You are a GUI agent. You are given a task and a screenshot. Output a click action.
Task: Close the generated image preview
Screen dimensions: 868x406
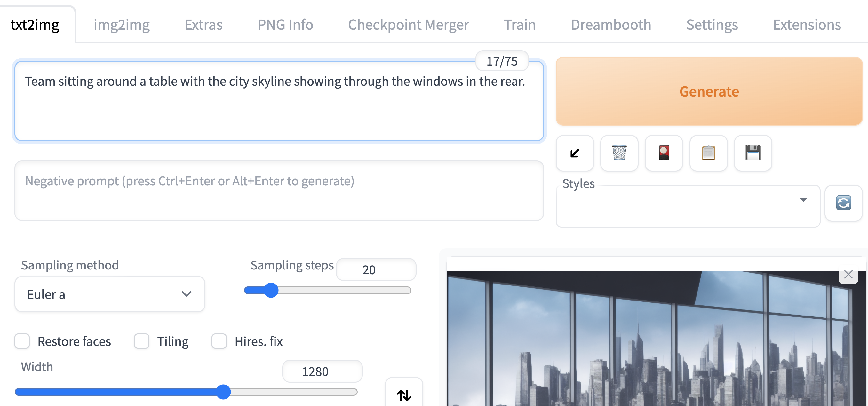(848, 274)
